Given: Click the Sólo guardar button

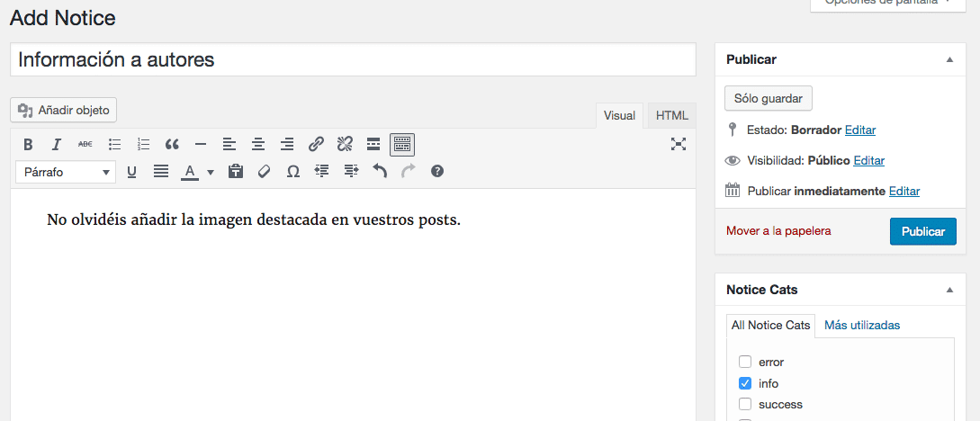Looking at the screenshot, I should click(x=769, y=98).
